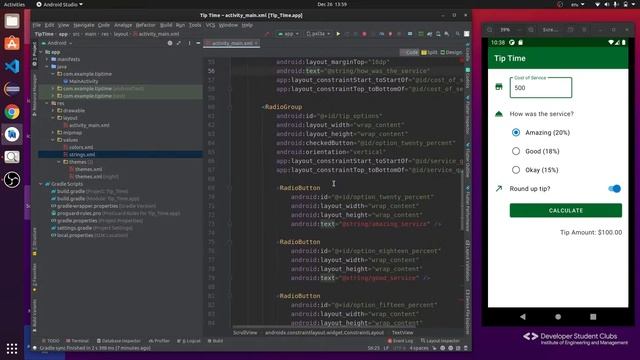Open the Event Log

click(x=400, y=340)
